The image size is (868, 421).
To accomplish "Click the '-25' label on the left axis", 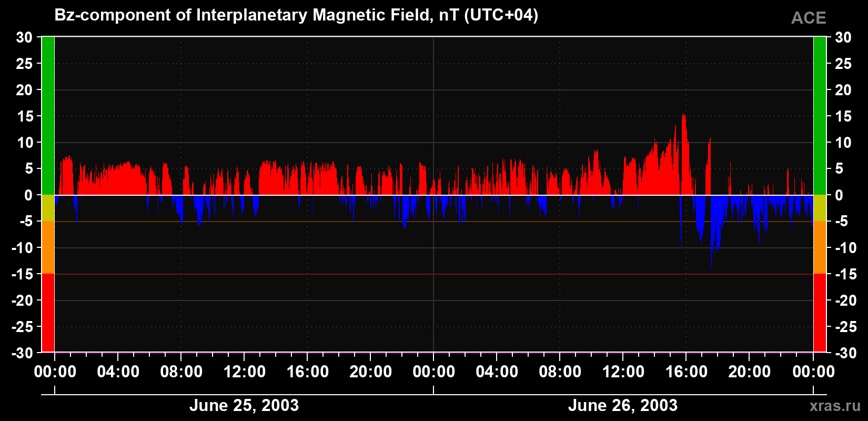I will tap(22, 327).
